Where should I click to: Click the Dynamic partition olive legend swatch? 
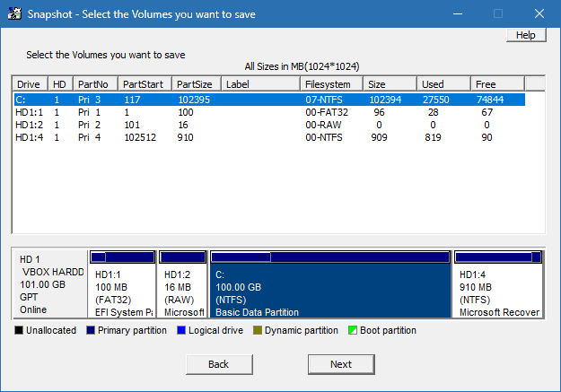[258, 330]
